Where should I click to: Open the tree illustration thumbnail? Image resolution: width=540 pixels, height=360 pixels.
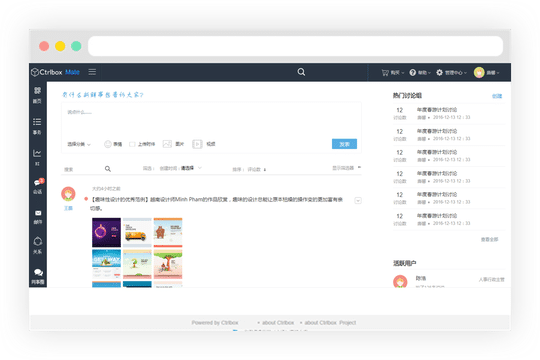(x=168, y=264)
